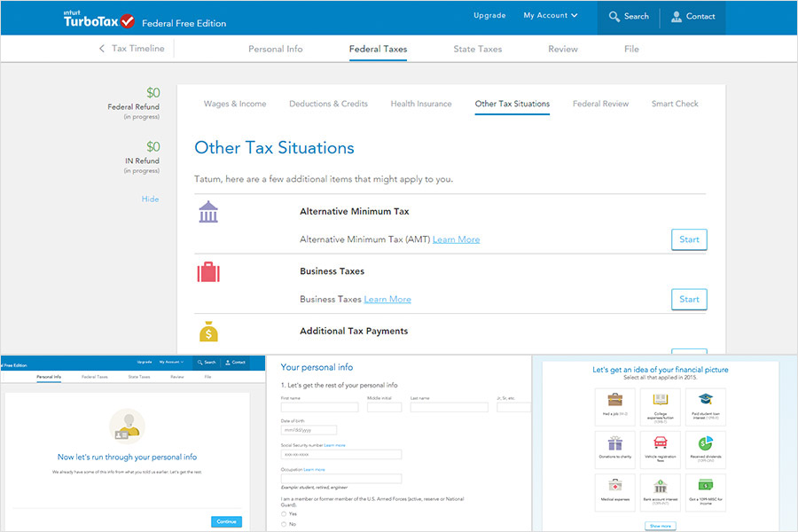Switch to the State Taxes tab
Viewport: 798px width, 532px height.
click(477, 49)
